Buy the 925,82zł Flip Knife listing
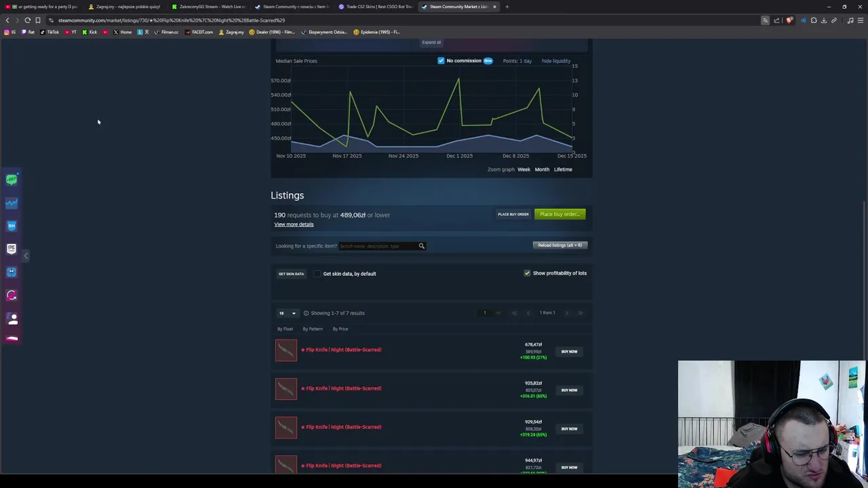Viewport: 868px width, 488px height. (569, 390)
